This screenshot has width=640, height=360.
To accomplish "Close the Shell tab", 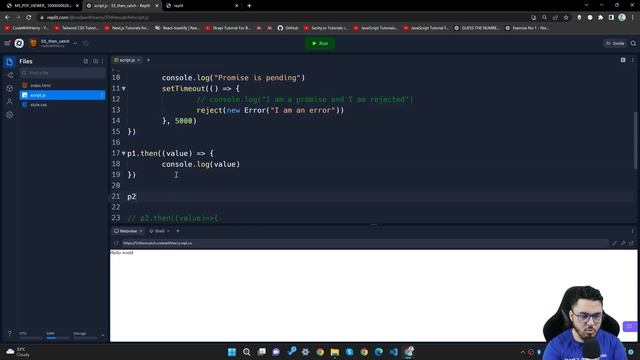I will 168,231.
